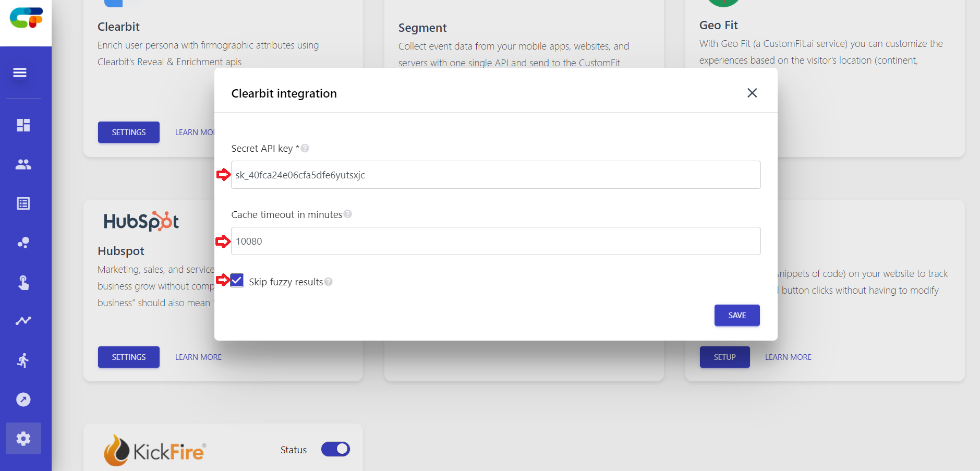Open LEARN MORE link beside SETUP
The image size is (980, 471).
[788, 357]
